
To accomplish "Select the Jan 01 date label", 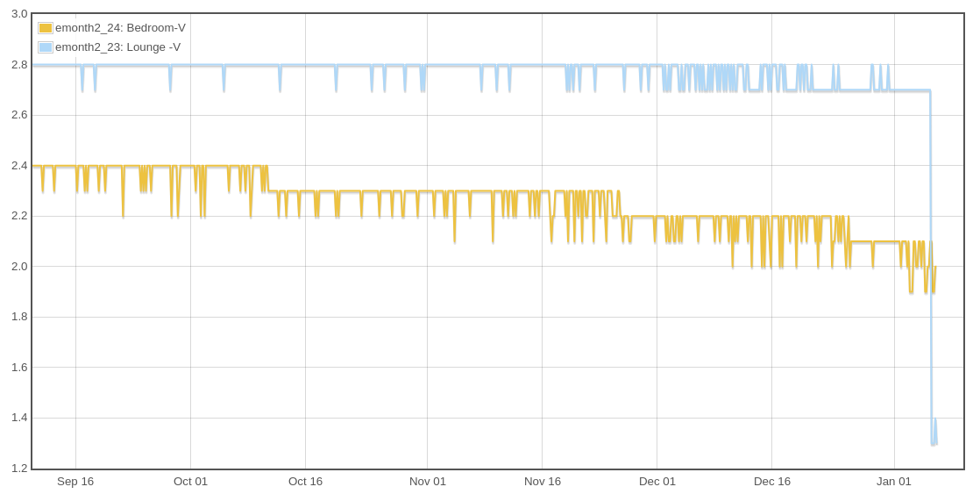I will click(x=894, y=481).
